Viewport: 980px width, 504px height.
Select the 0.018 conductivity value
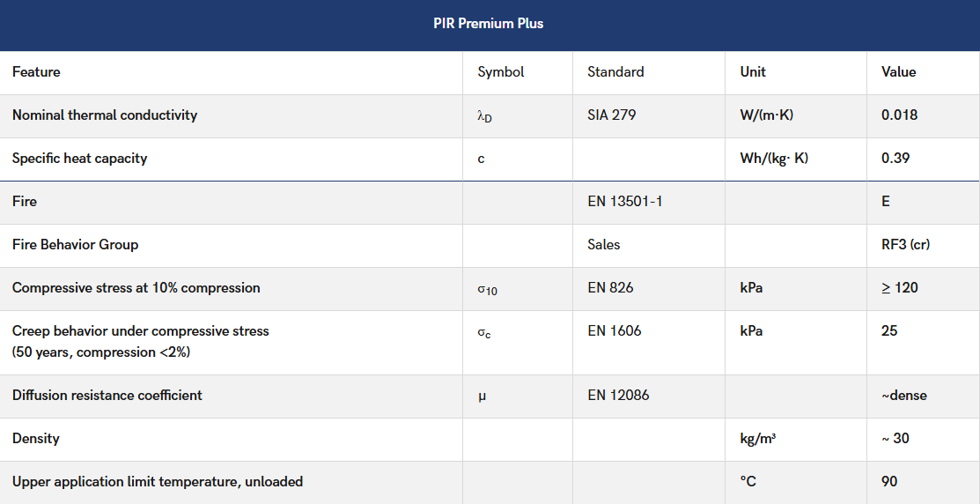tap(899, 115)
